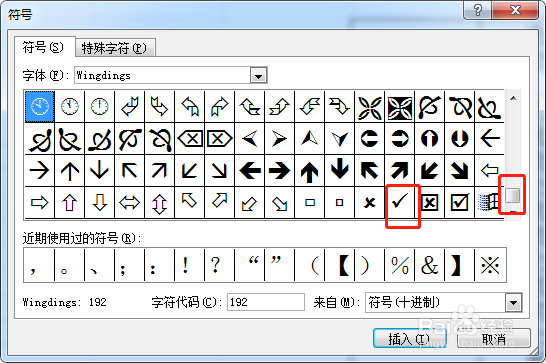
Task: Select the checkmark symbol in Wingdings grid
Action: point(400,202)
